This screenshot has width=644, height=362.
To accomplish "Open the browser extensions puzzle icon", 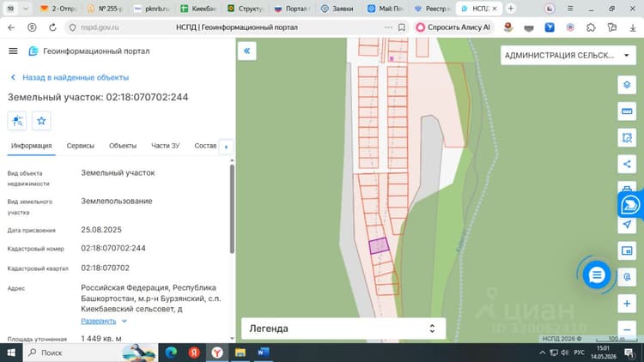I will point(591,27).
